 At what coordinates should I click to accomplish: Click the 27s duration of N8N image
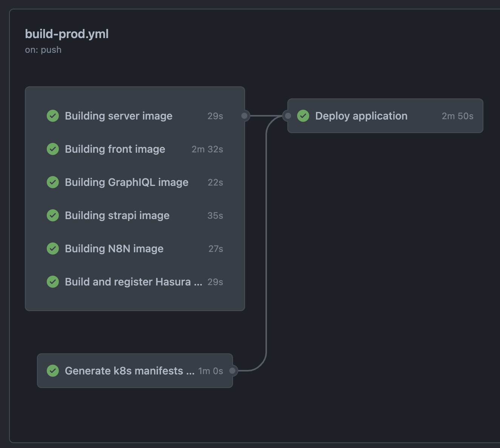click(x=216, y=249)
